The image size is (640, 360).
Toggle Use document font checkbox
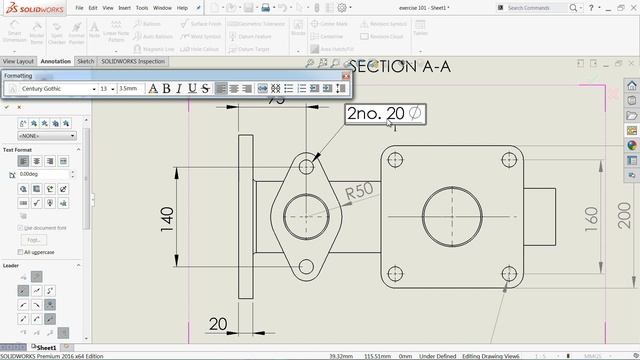(20, 228)
